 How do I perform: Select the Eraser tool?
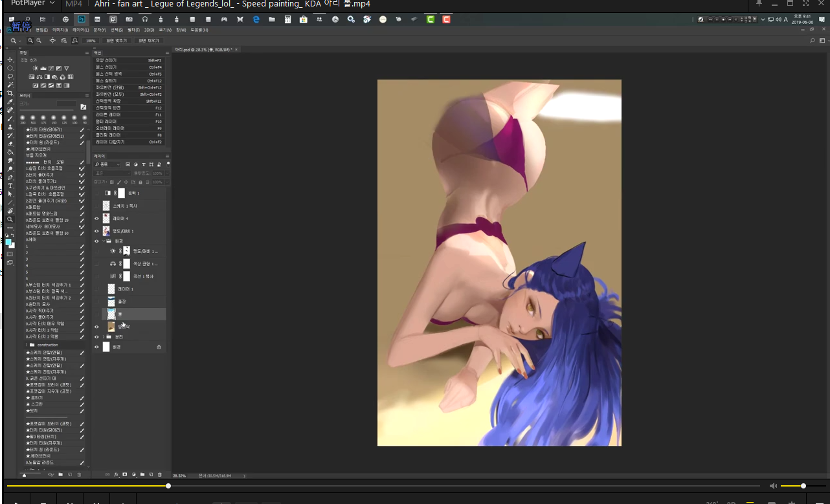(10, 144)
